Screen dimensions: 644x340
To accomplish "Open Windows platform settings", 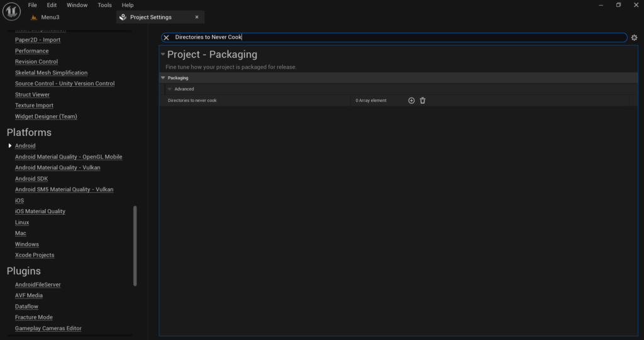I will coord(27,244).
